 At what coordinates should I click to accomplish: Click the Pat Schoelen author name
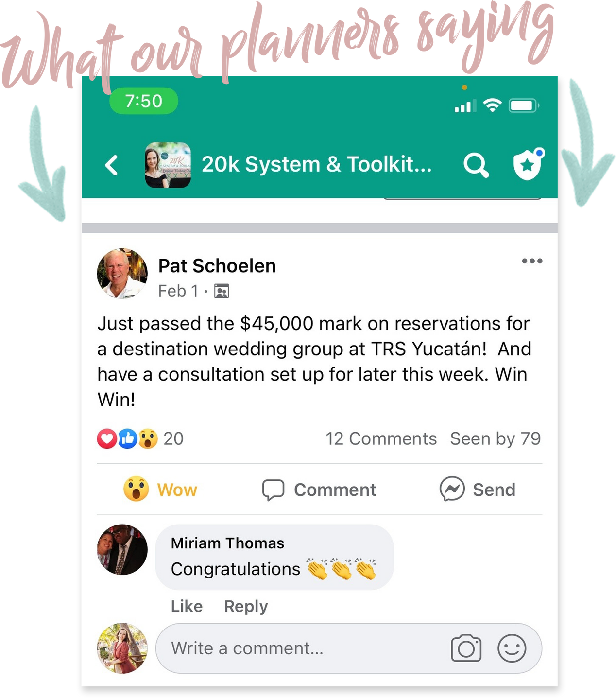[217, 266]
